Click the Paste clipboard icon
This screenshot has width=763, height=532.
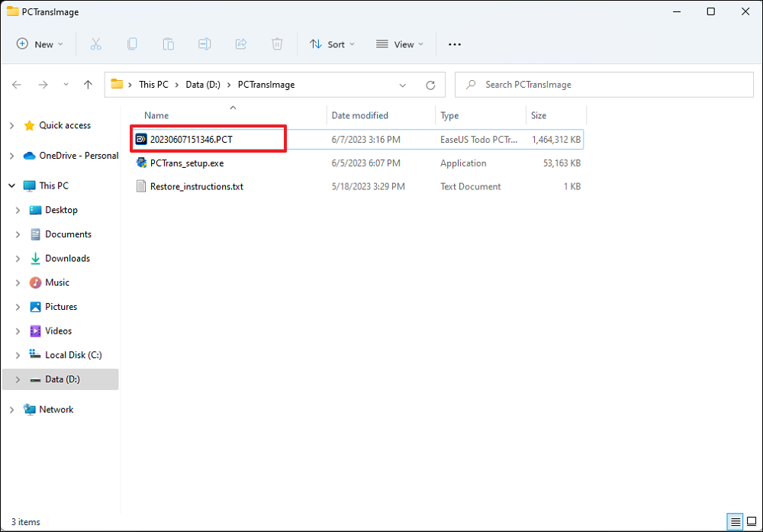169,44
